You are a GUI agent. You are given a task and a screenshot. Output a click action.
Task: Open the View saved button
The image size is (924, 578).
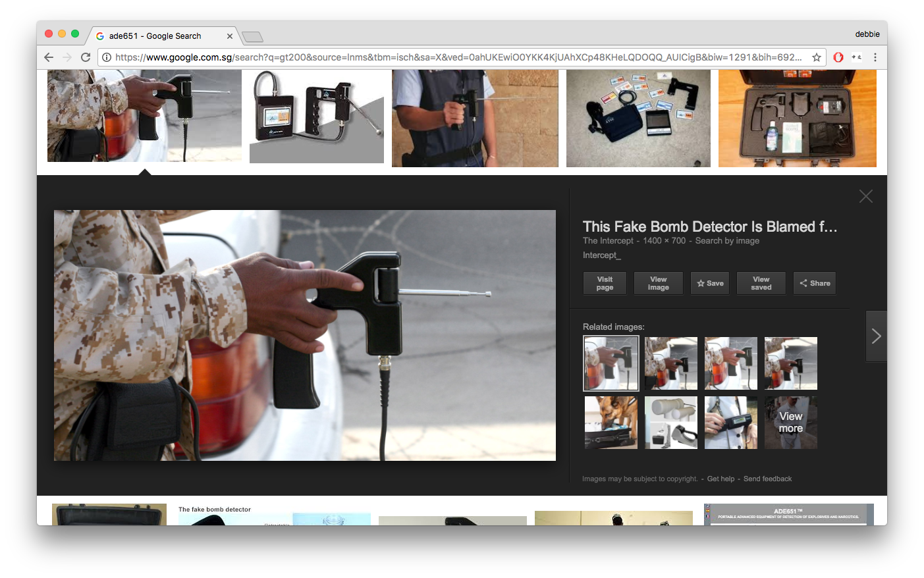point(761,283)
